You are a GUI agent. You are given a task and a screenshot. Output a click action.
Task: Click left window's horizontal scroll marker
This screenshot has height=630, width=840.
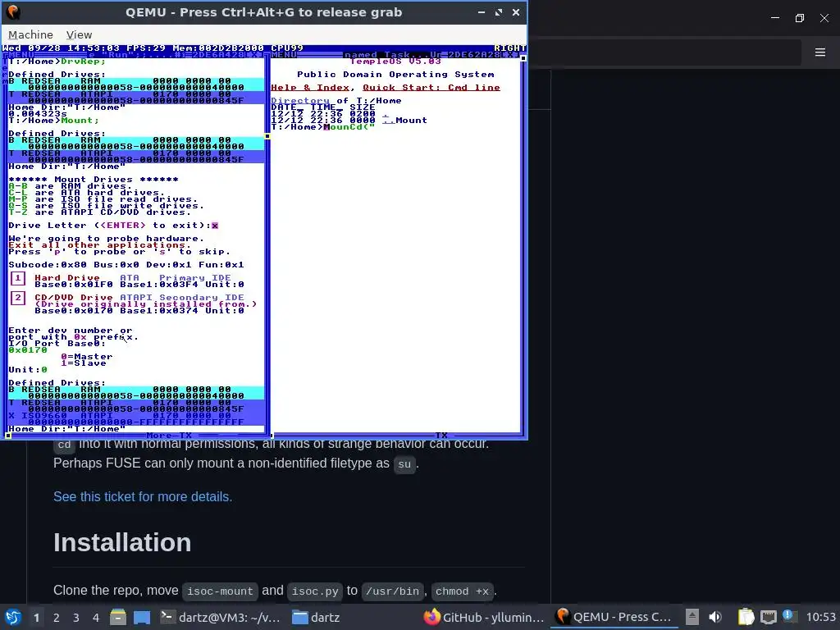coord(8,436)
